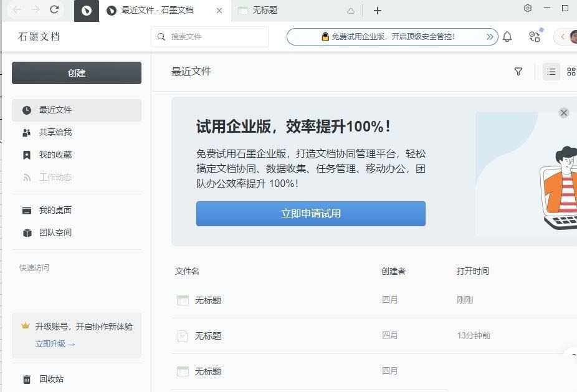Click 立即申请试用 button
The width and height of the screenshot is (577, 392).
(x=310, y=214)
